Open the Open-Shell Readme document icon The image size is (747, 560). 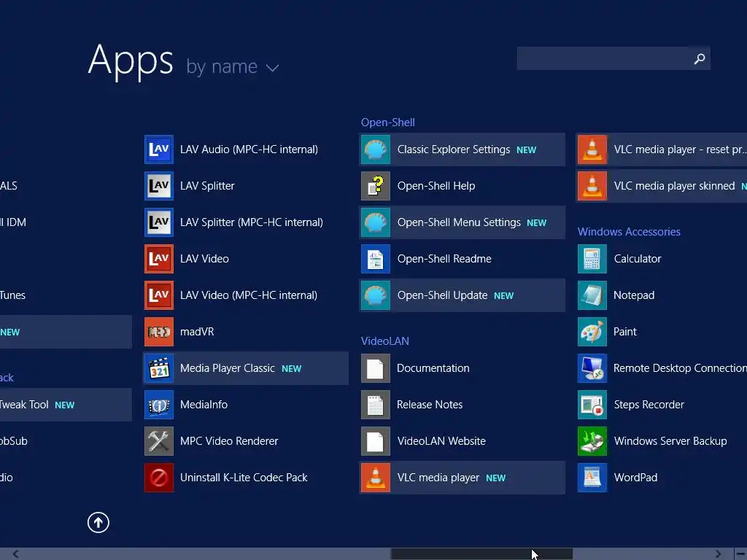click(x=376, y=259)
